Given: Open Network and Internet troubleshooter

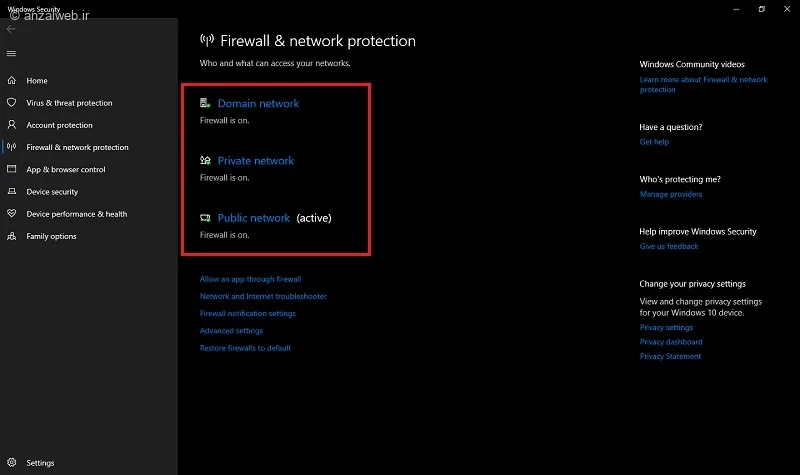Looking at the screenshot, I should click(x=263, y=297).
